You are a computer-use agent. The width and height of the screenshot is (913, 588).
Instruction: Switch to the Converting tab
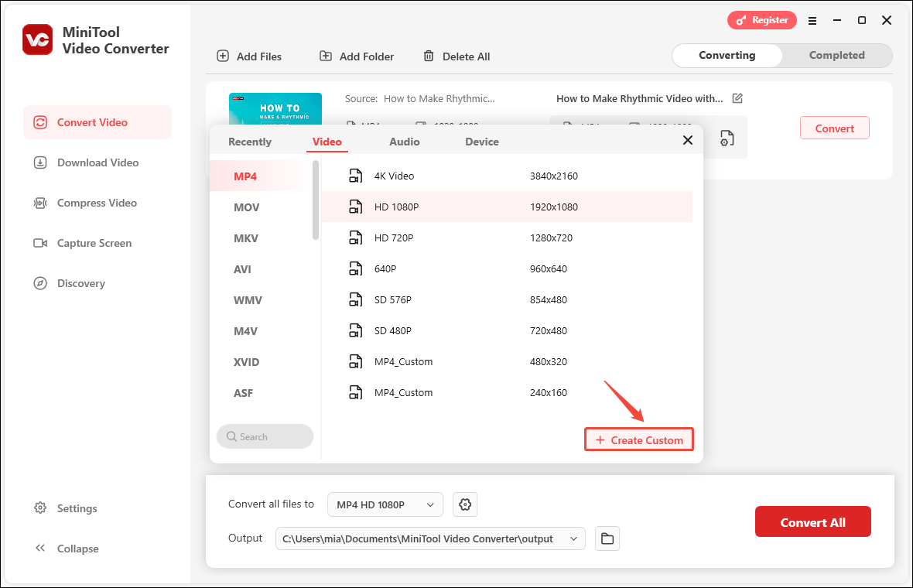pyautogui.click(x=727, y=55)
